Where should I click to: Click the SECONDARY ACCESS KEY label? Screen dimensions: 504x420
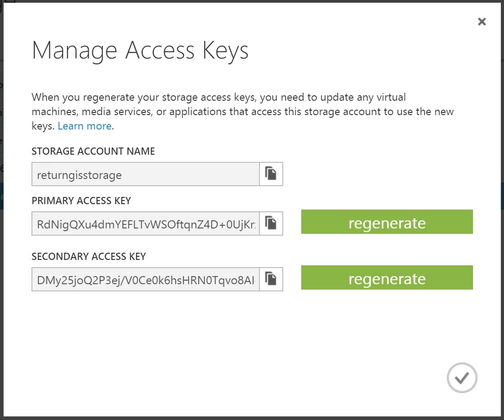[89, 257]
